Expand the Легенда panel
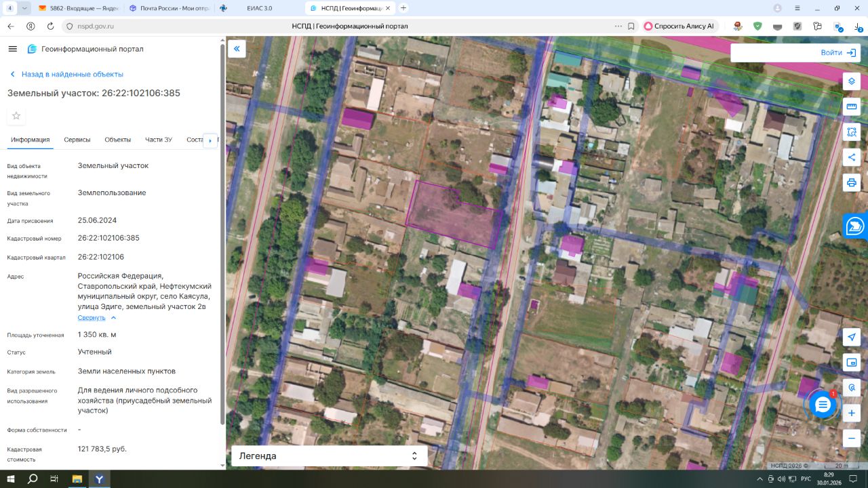 [330, 456]
